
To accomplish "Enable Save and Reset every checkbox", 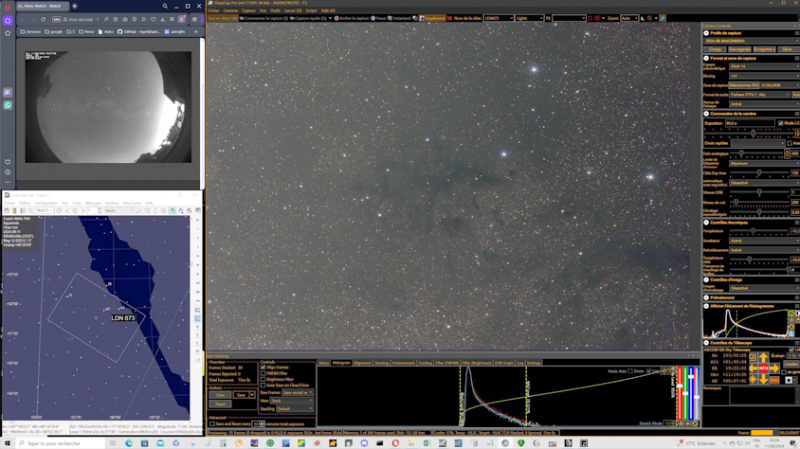I will coord(212,424).
